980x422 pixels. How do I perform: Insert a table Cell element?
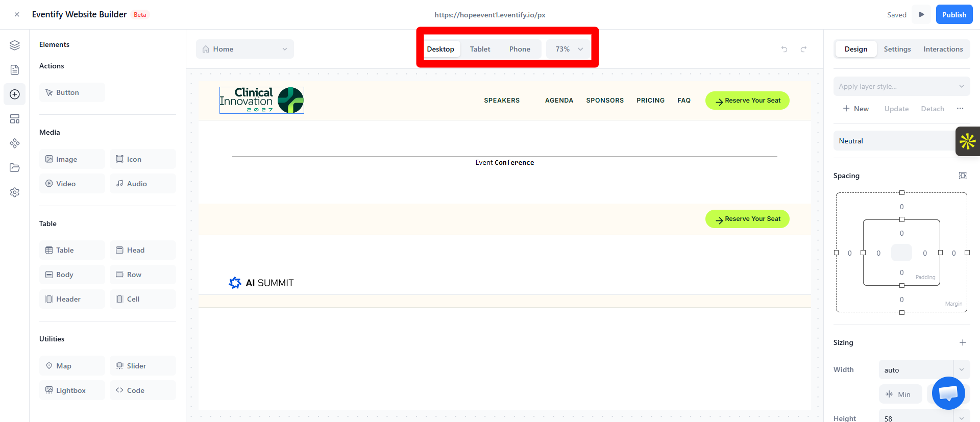tap(143, 299)
